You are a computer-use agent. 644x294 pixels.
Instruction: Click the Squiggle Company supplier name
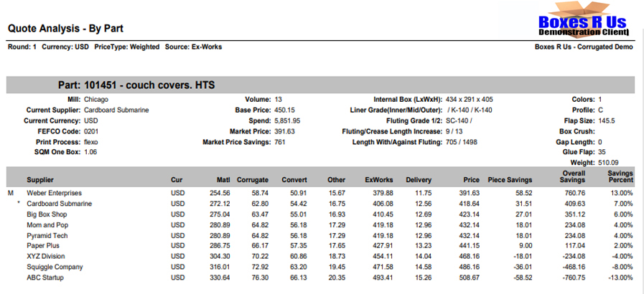coord(55,267)
